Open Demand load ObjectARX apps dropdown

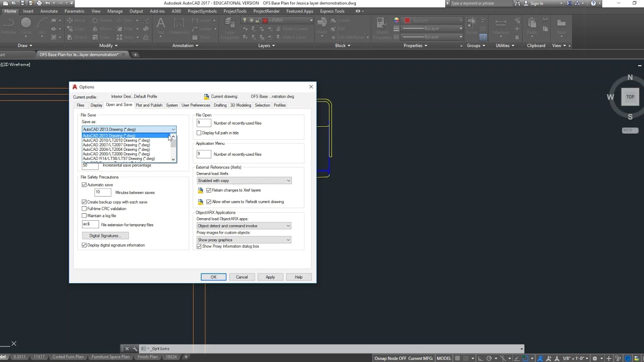(x=244, y=226)
